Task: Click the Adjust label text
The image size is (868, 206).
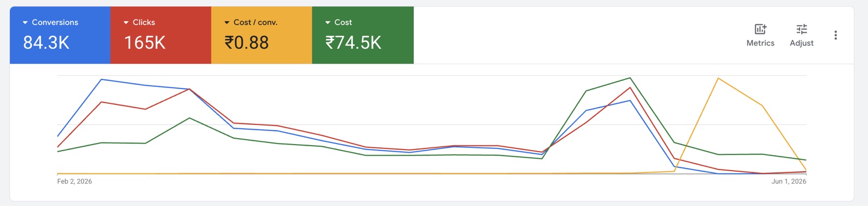Action: 801,43
